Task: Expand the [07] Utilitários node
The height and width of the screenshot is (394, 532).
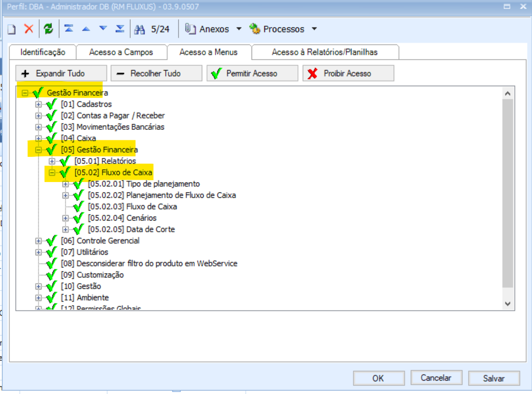Action: tap(38, 252)
